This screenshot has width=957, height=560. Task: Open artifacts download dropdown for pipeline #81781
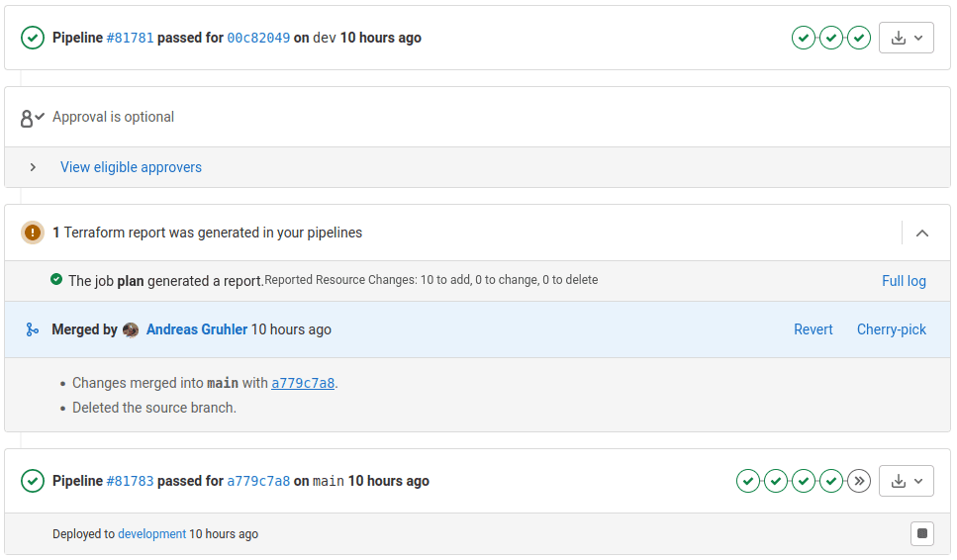[x=907, y=38]
